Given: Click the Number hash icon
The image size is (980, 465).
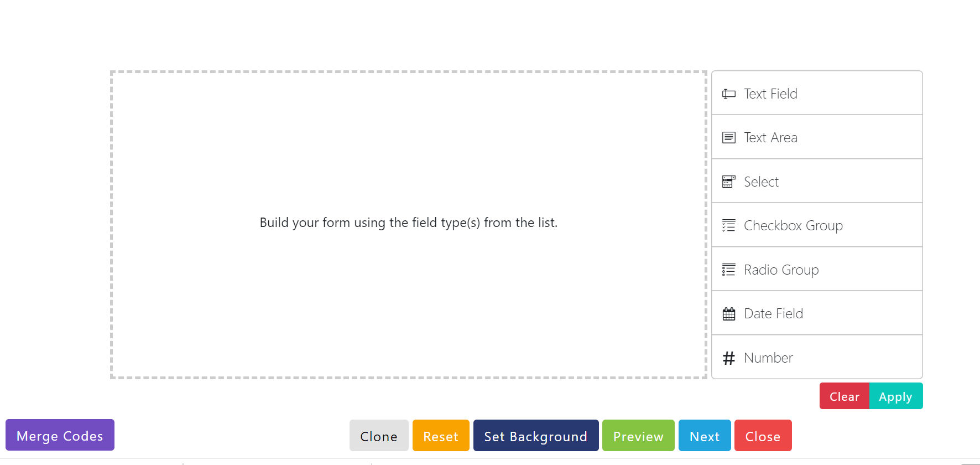Looking at the screenshot, I should tap(729, 358).
